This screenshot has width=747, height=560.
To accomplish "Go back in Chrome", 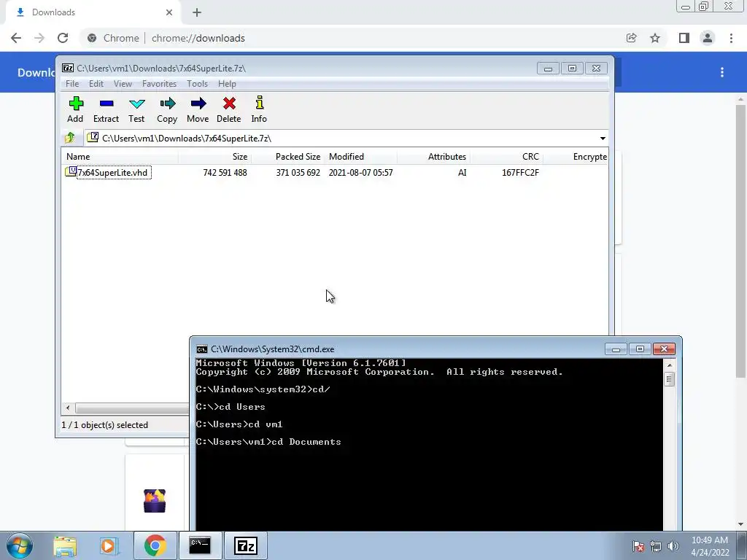I will (x=16, y=38).
